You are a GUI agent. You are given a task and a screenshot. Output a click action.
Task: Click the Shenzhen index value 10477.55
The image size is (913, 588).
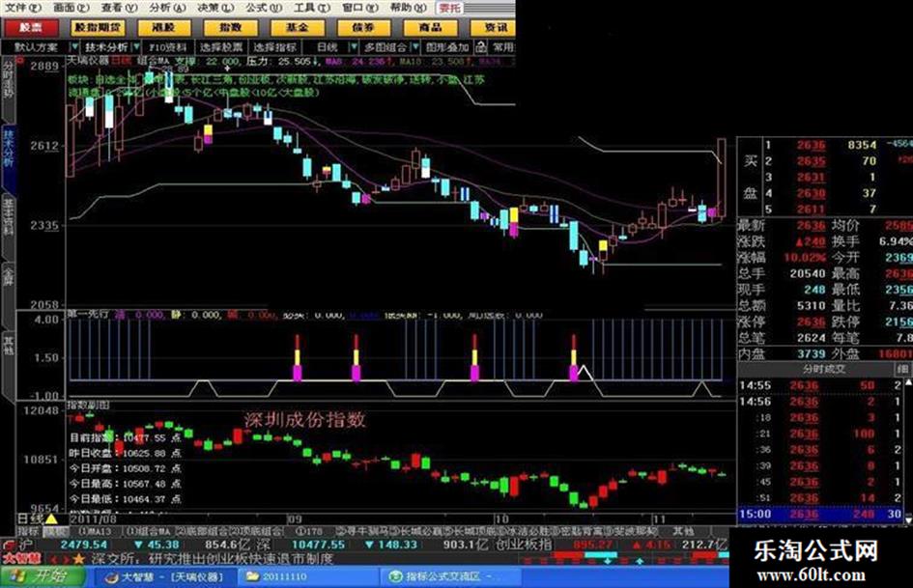click(319, 545)
